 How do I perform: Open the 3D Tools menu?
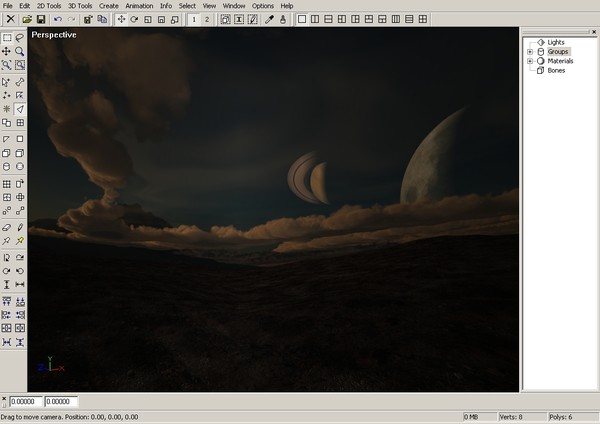pos(80,6)
